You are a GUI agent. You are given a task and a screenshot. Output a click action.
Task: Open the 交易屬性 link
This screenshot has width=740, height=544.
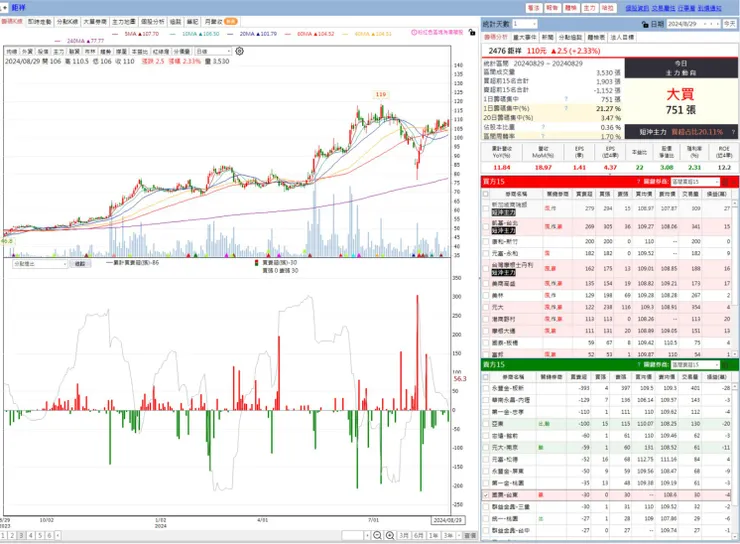(x=664, y=8)
